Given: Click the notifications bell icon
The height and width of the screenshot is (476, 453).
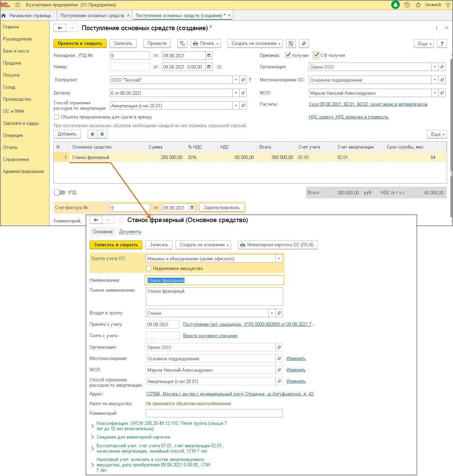Looking at the screenshot, I should click(395, 5).
